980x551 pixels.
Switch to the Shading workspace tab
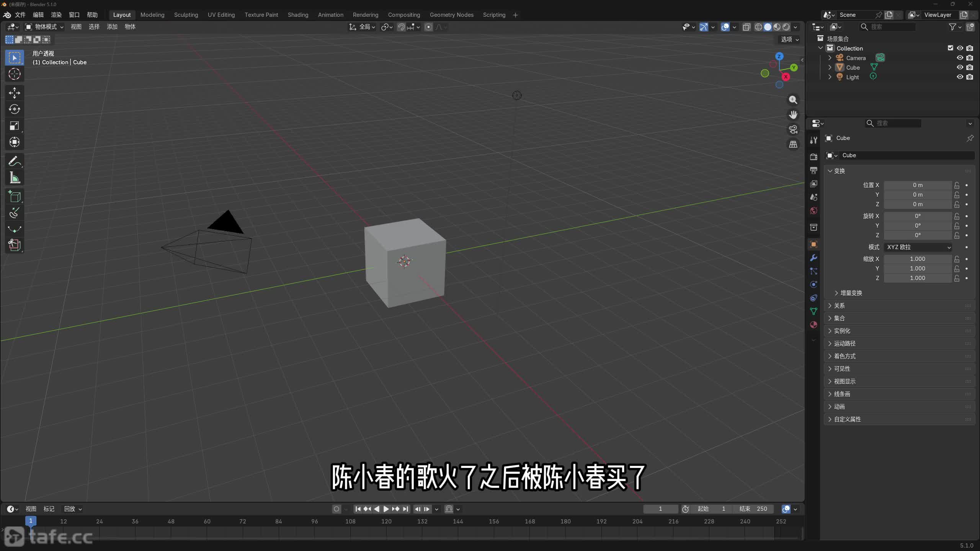click(298, 15)
